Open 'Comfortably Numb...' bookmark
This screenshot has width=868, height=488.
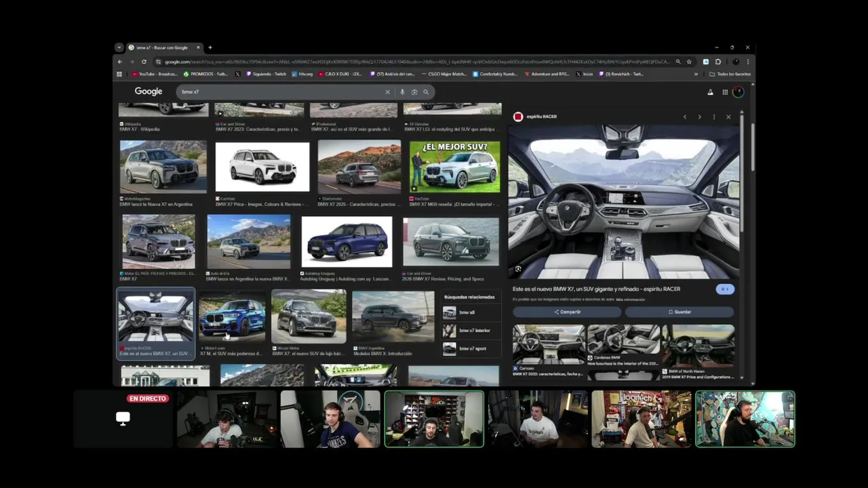[495, 74]
